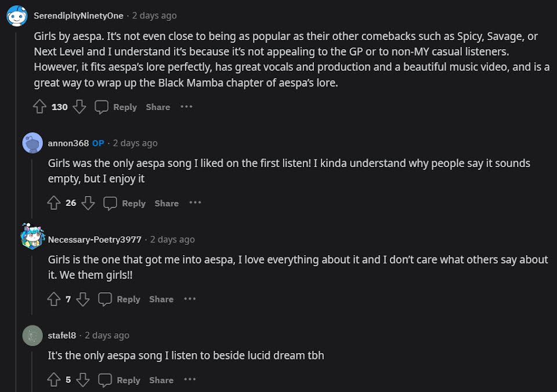Open more options menu on annon368's comment
557x392 pixels.
coord(195,203)
